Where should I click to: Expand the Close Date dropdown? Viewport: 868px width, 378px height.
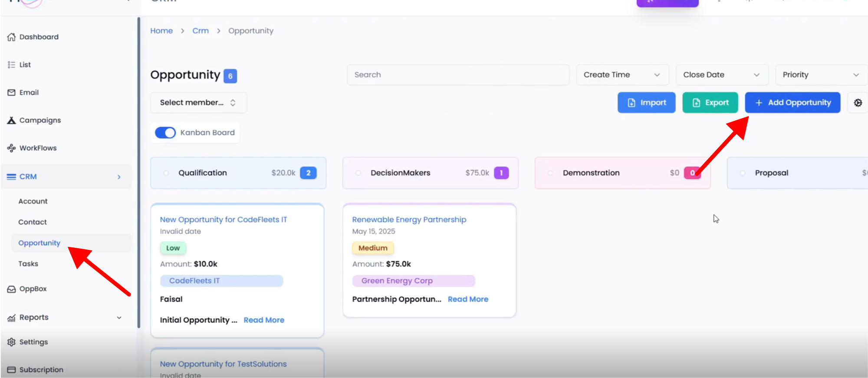[x=721, y=75]
